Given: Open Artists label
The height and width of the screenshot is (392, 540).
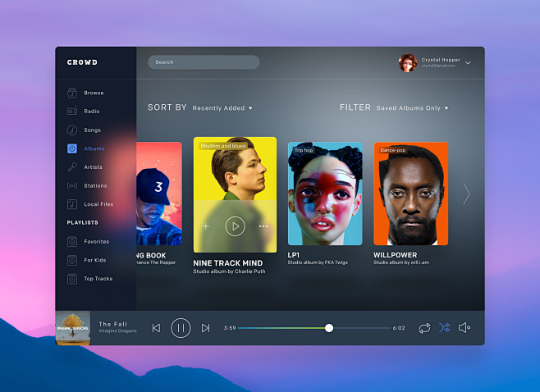Looking at the screenshot, I should tap(93, 167).
